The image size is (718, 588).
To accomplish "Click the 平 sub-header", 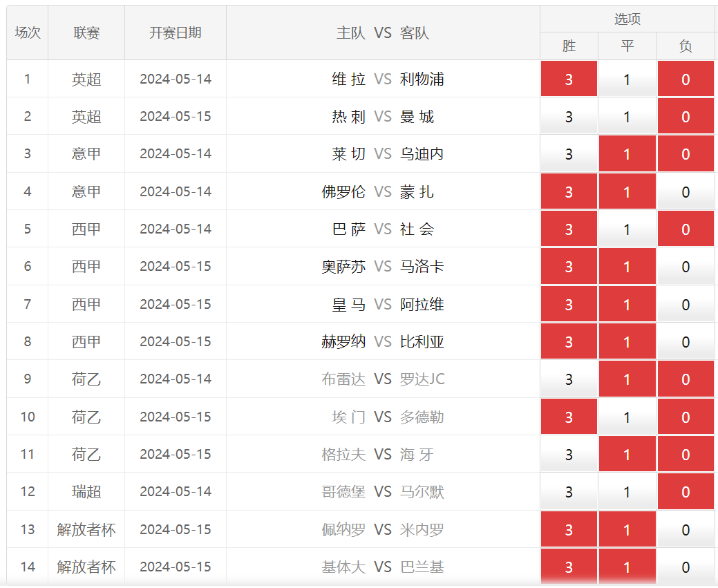I will click(627, 46).
